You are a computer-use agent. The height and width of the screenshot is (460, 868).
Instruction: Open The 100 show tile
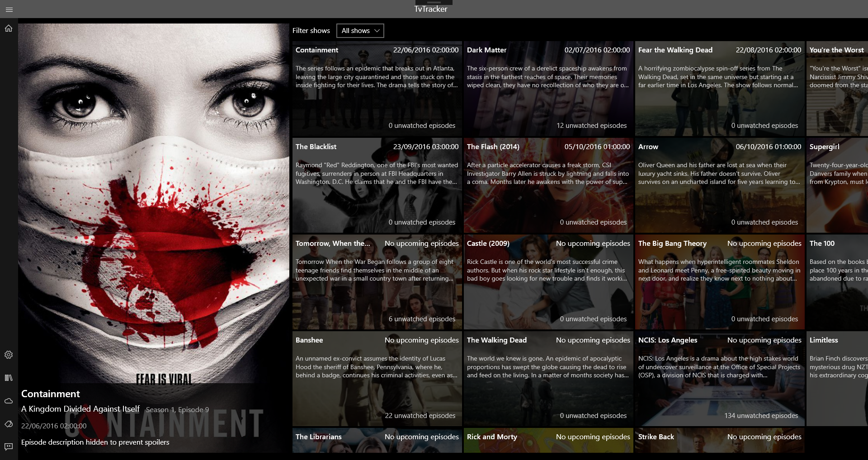click(x=837, y=282)
